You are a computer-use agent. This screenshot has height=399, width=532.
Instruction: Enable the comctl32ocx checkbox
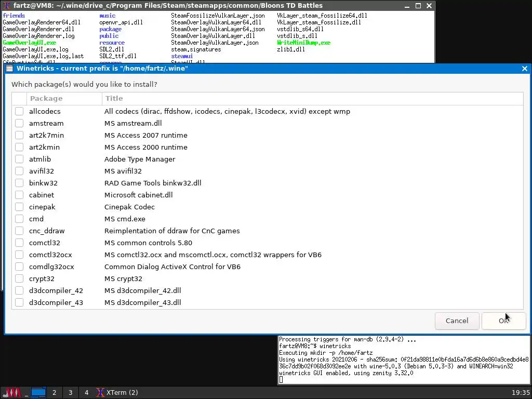pos(19,255)
